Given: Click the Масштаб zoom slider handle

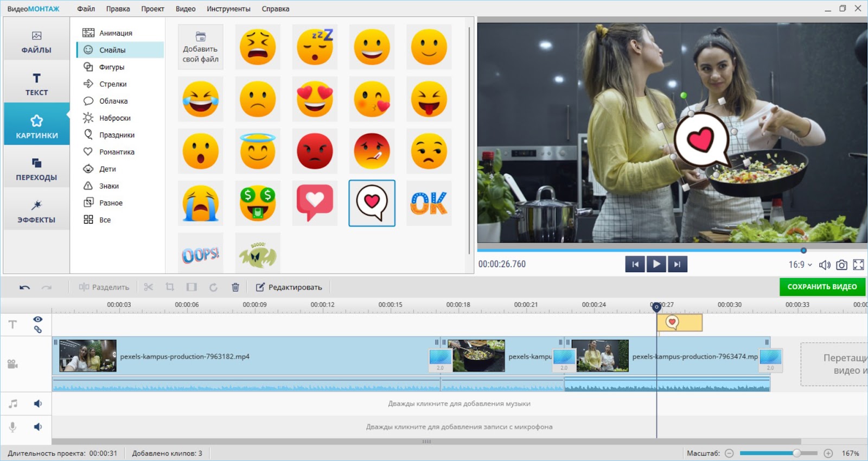Looking at the screenshot, I should point(796,453).
